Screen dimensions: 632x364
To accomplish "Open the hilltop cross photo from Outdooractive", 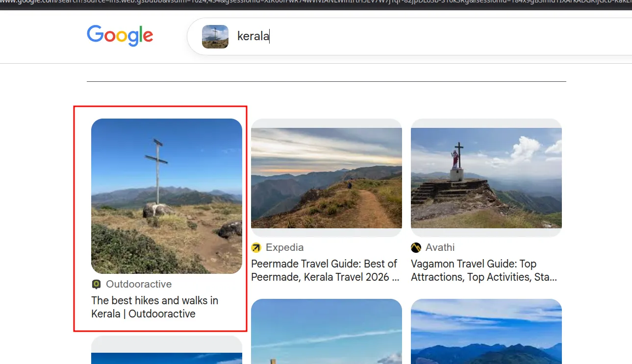I will coord(167,196).
